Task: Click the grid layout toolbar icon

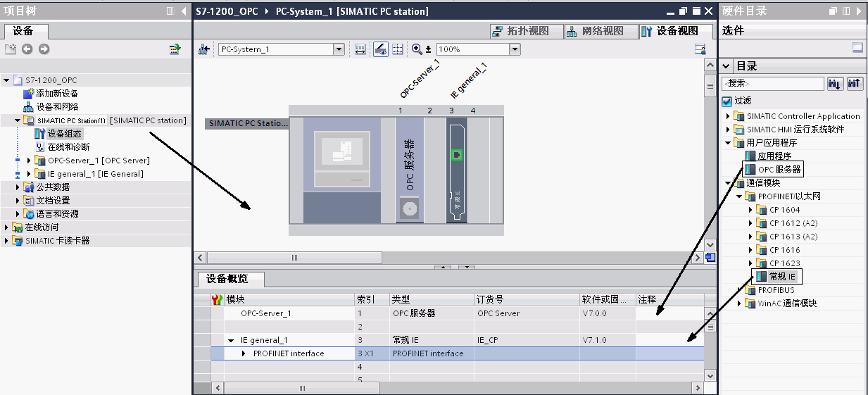Action: (x=397, y=49)
